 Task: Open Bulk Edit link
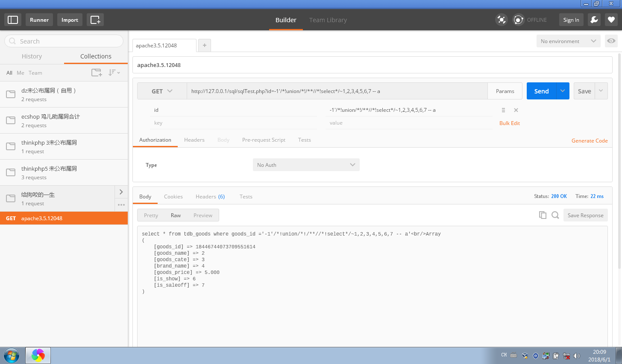coord(510,123)
